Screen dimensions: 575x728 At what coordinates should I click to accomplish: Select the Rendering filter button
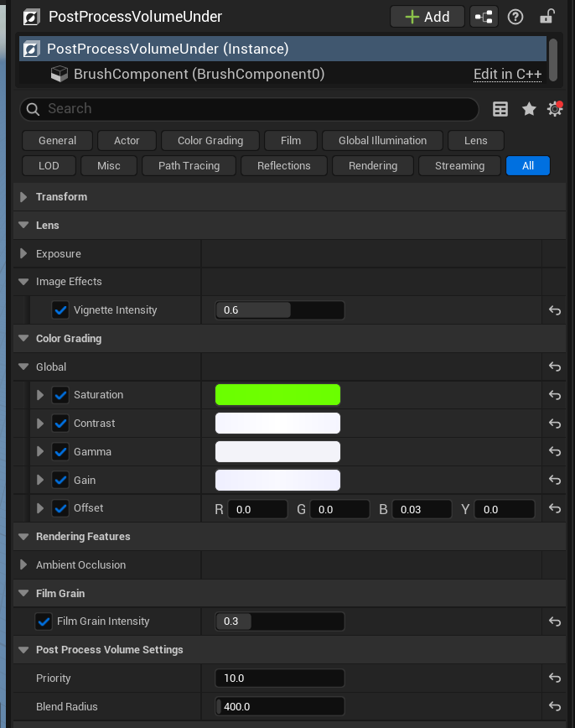point(373,166)
